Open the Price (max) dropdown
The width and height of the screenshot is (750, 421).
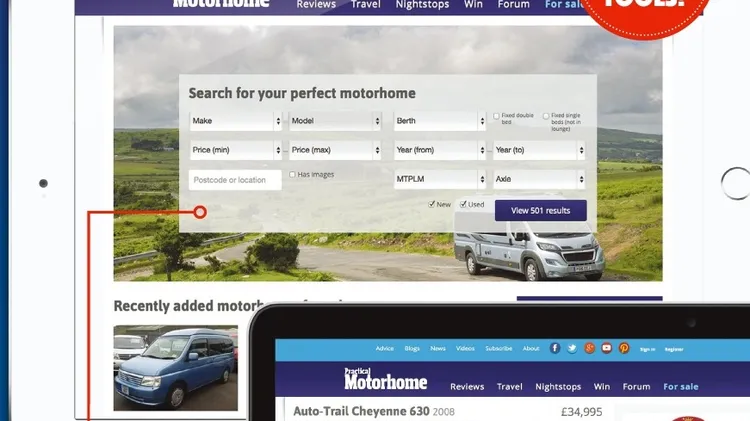[335, 150]
